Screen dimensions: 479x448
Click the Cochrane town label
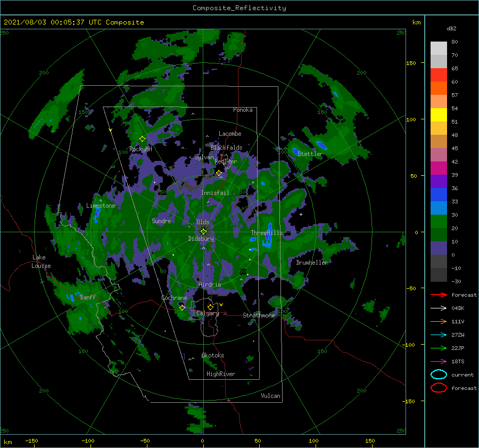tap(174, 298)
